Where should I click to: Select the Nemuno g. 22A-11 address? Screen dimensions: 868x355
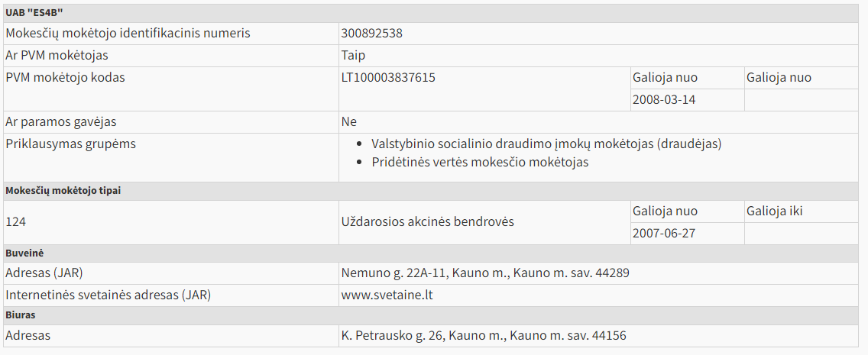coord(485,273)
